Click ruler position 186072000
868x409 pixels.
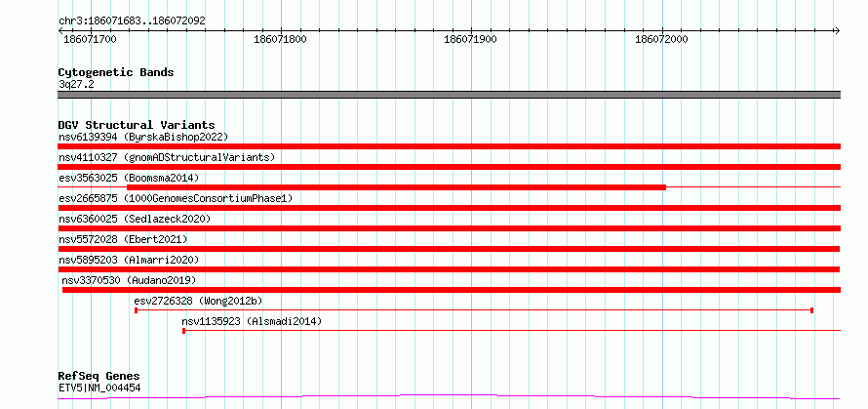(661, 39)
